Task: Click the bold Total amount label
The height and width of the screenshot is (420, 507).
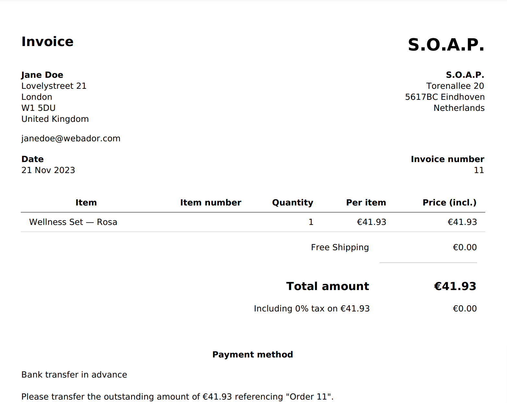Action: point(327,286)
